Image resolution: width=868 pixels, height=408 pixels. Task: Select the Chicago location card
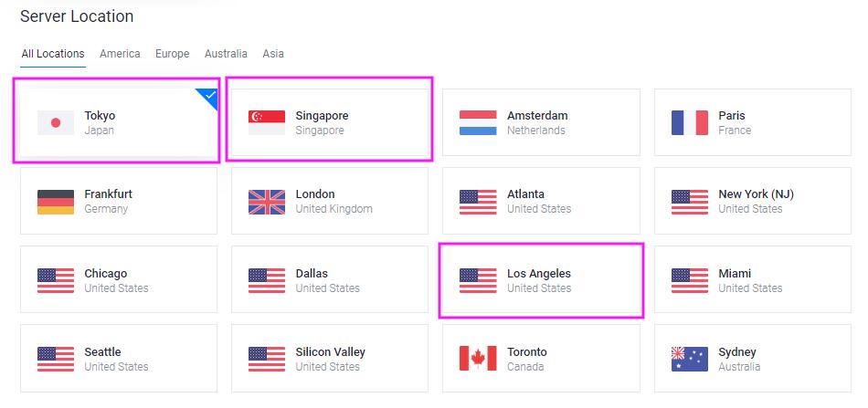pyautogui.click(x=118, y=280)
